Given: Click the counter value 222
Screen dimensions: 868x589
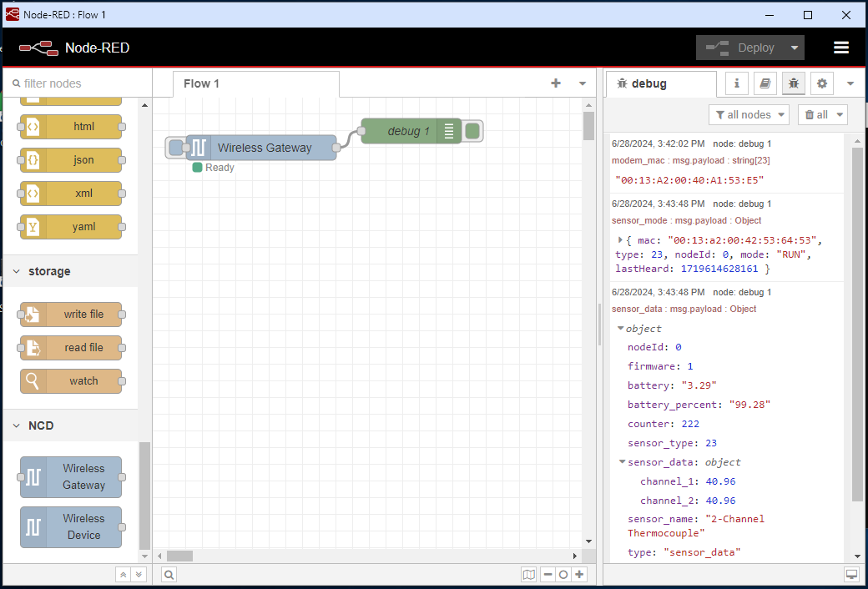Looking at the screenshot, I should click(x=690, y=424).
